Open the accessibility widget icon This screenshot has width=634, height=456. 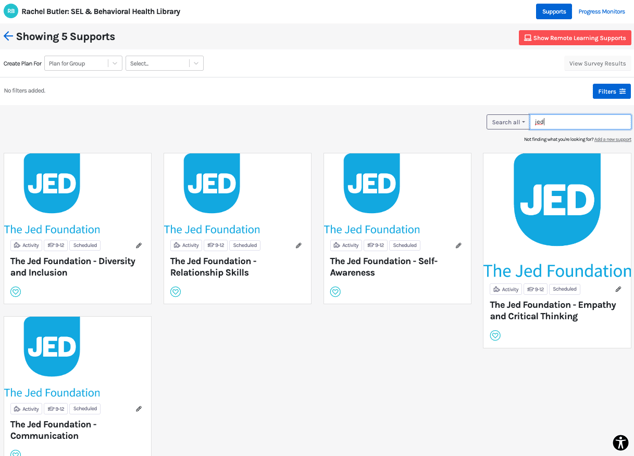(620, 442)
